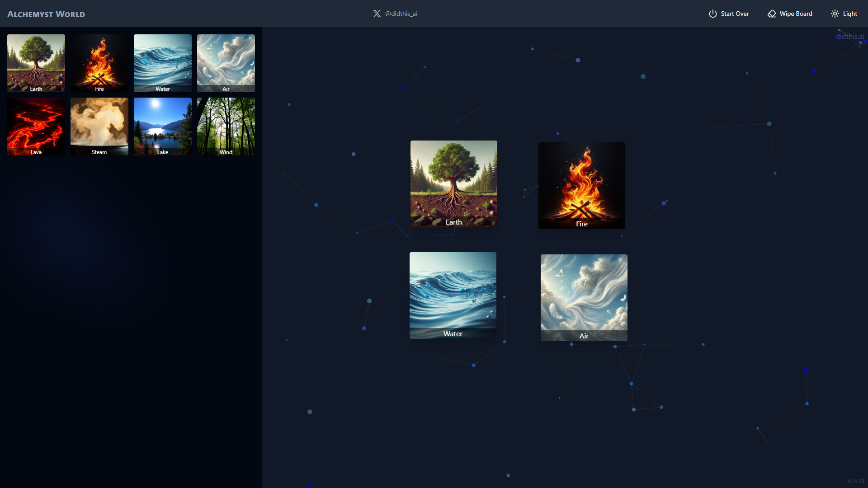Click the Alchemyst World title
This screenshot has height=488, width=868.
[46, 14]
